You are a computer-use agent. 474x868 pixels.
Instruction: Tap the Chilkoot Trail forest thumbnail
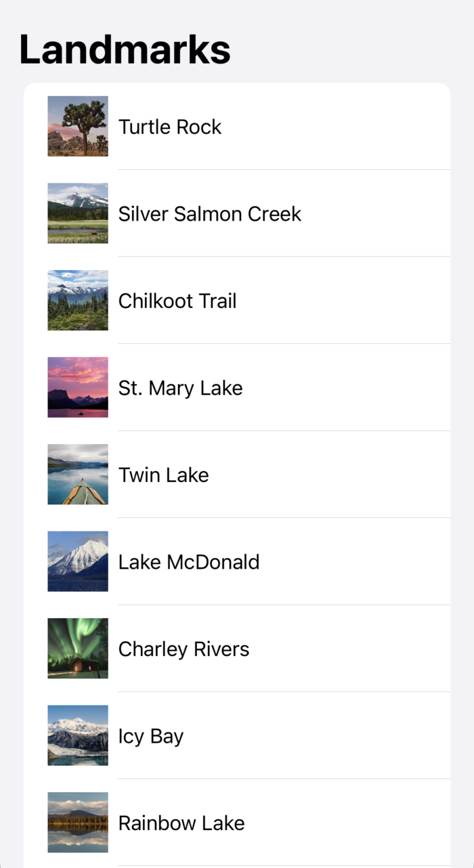(x=78, y=300)
